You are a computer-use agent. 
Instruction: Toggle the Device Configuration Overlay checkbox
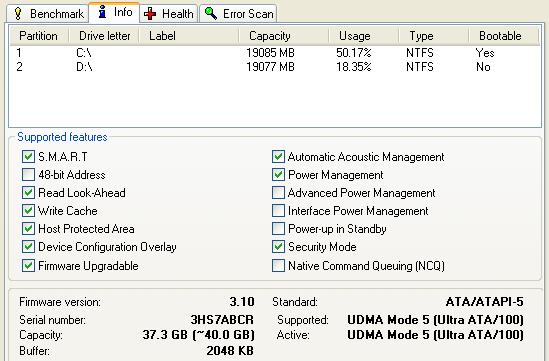click(x=28, y=247)
